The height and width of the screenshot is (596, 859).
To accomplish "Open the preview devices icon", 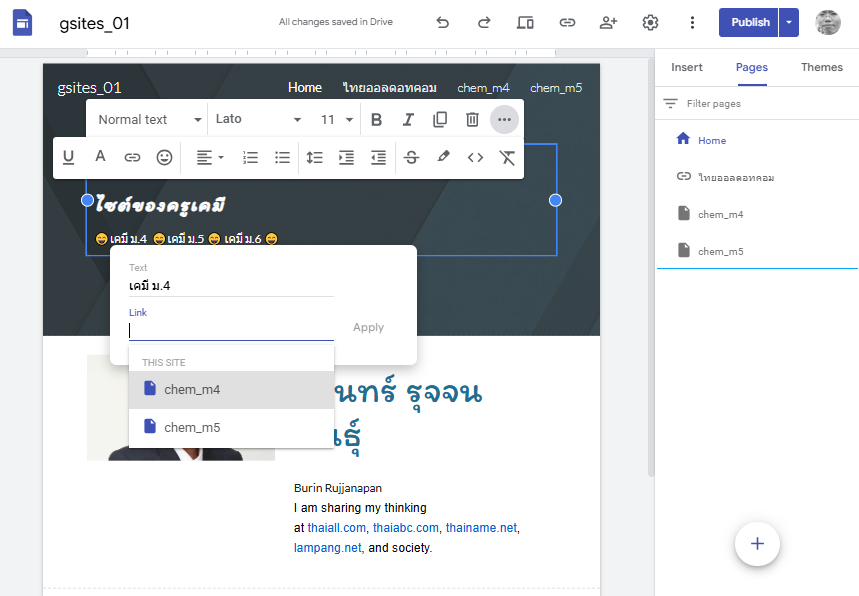I will tap(525, 22).
